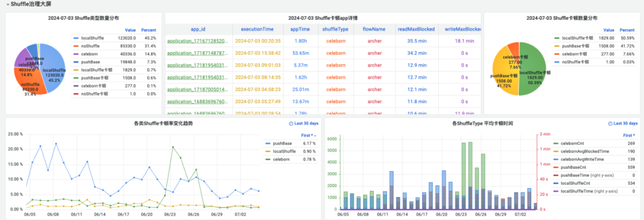Sort the 平均卡顿时间 legend by the First column
The width and height of the screenshot is (644, 220).
point(630,135)
